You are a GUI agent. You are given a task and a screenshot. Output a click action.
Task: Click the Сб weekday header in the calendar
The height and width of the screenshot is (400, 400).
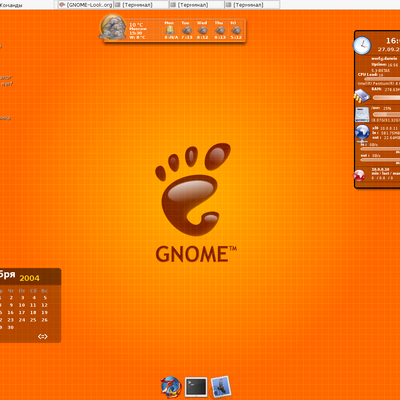pyautogui.click(x=33, y=291)
